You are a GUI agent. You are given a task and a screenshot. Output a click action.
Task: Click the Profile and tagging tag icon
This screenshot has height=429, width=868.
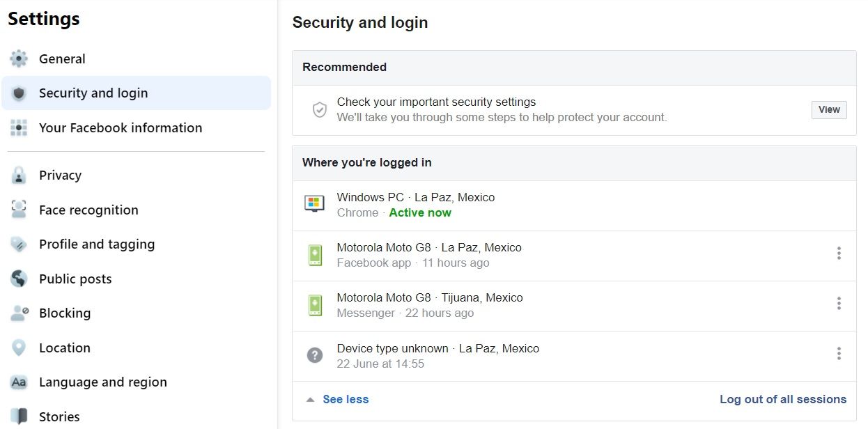click(x=19, y=244)
